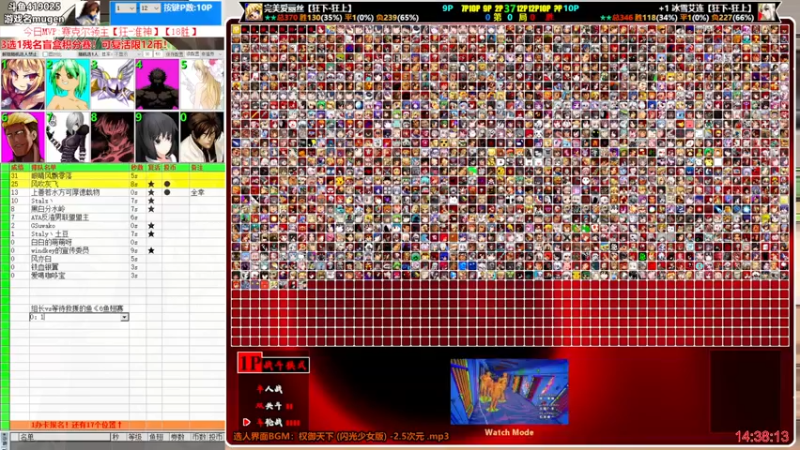Click the stage preview thumbnail above Watch Mode
The height and width of the screenshot is (450, 800).
pos(509,392)
